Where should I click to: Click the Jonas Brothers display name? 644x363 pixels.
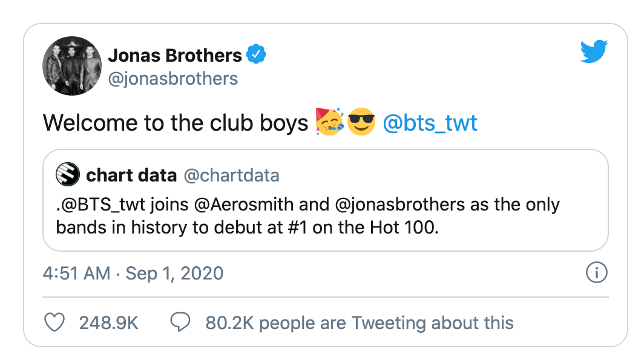[x=175, y=56]
